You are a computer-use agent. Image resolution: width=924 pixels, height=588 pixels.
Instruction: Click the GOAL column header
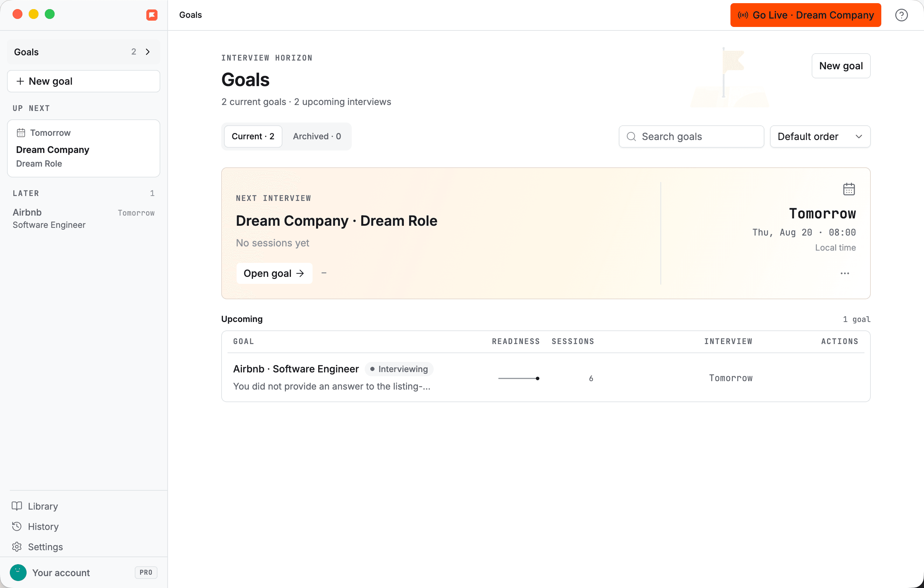[244, 341]
